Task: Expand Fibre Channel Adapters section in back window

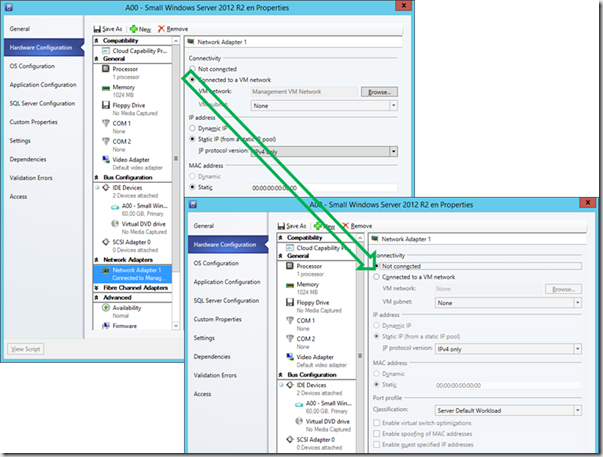Action: click(97, 288)
